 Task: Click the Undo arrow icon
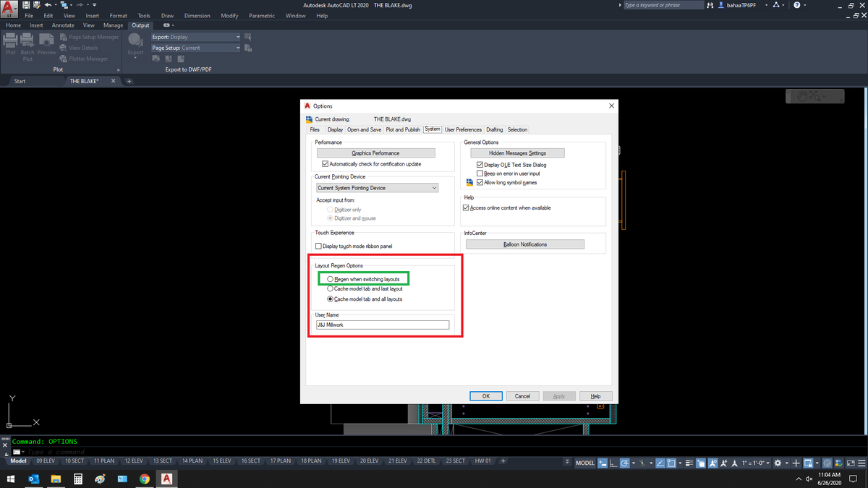[48, 4]
